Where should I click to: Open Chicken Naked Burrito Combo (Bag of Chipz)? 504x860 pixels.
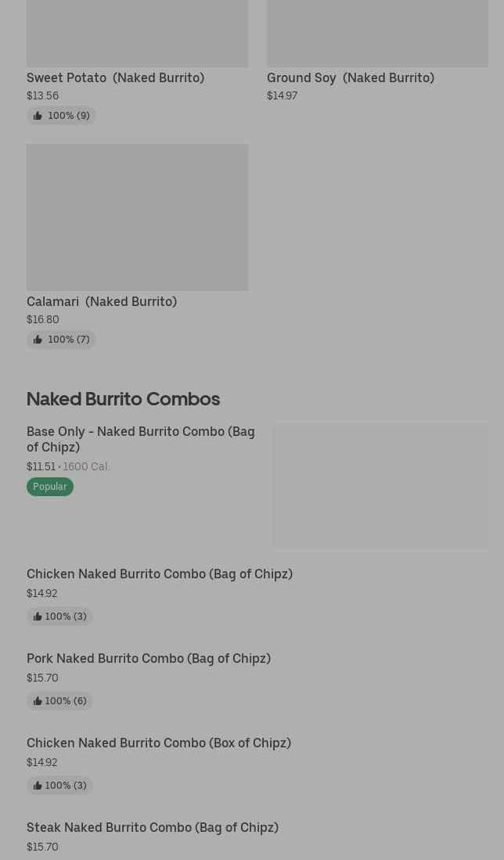tap(160, 574)
